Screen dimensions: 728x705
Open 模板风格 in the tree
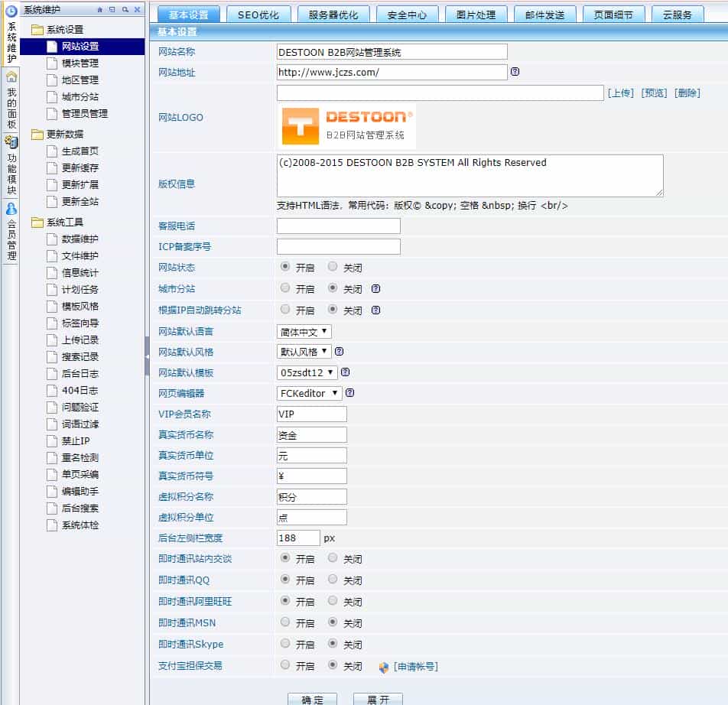(80, 307)
